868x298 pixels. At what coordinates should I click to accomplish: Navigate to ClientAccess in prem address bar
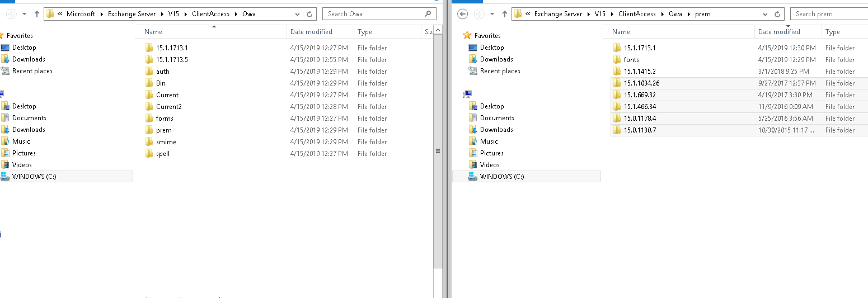637,14
